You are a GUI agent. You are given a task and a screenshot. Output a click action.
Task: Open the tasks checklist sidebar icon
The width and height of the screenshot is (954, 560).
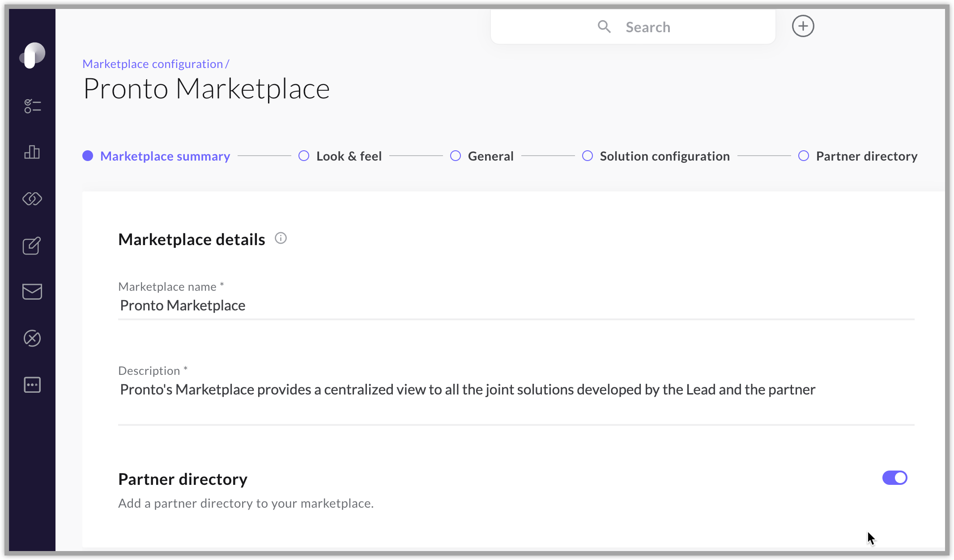(x=31, y=106)
